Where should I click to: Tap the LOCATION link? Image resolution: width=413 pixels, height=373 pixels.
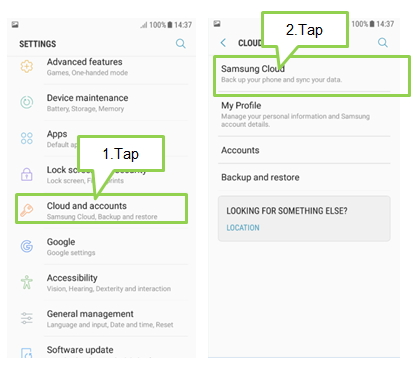pos(243,228)
